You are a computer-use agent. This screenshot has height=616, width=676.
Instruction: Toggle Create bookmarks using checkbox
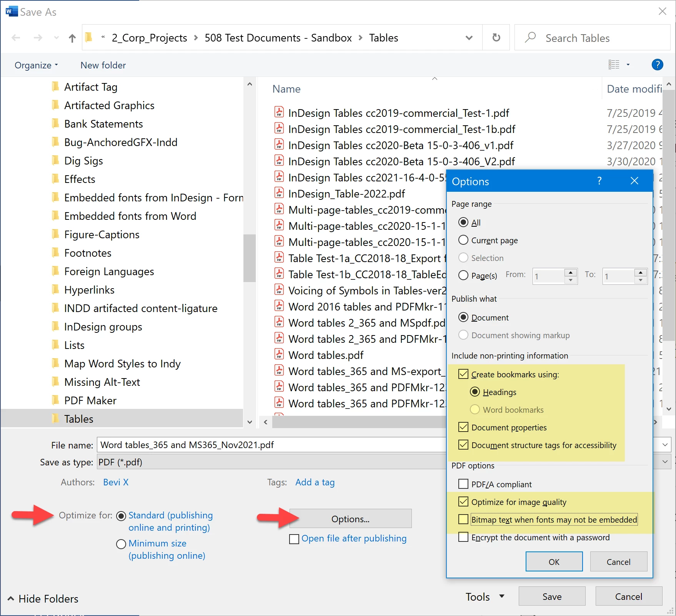(x=463, y=374)
